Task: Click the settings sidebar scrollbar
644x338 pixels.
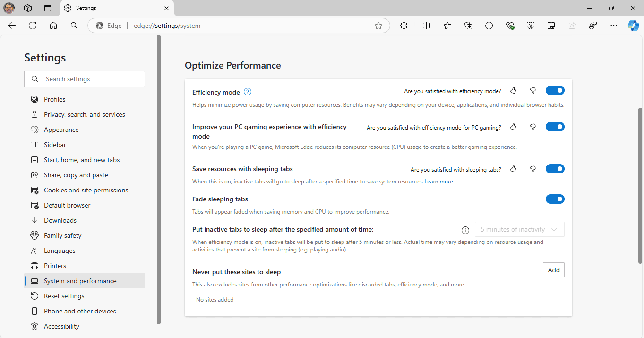Action: (x=159, y=180)
